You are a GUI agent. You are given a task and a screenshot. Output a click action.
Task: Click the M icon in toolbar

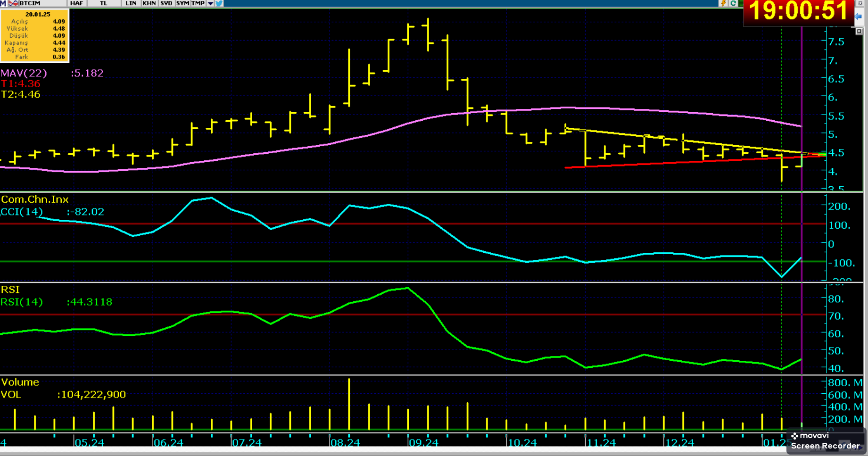point(3,3)
